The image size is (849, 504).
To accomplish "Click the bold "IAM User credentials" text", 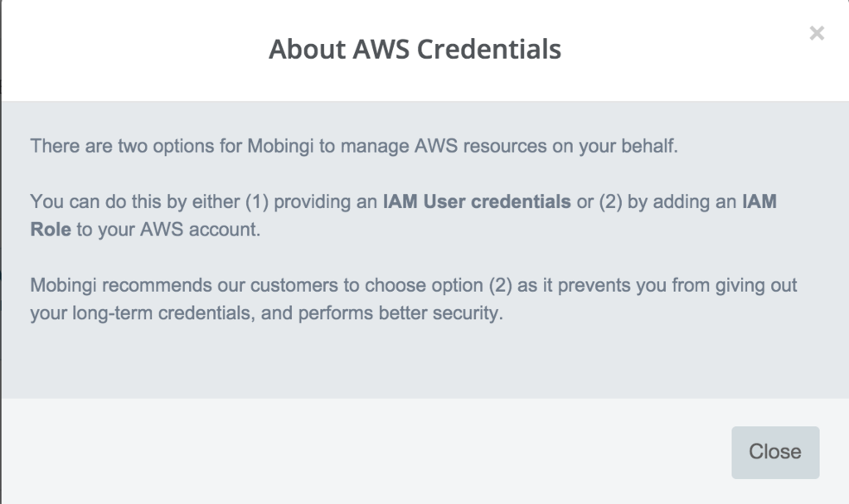I will pos(477,201).
